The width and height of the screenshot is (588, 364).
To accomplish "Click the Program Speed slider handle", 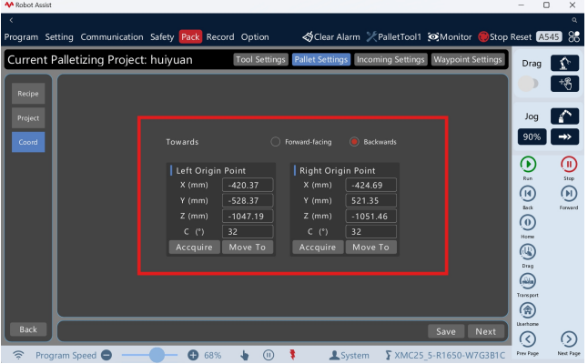I will tap(157, 356).
